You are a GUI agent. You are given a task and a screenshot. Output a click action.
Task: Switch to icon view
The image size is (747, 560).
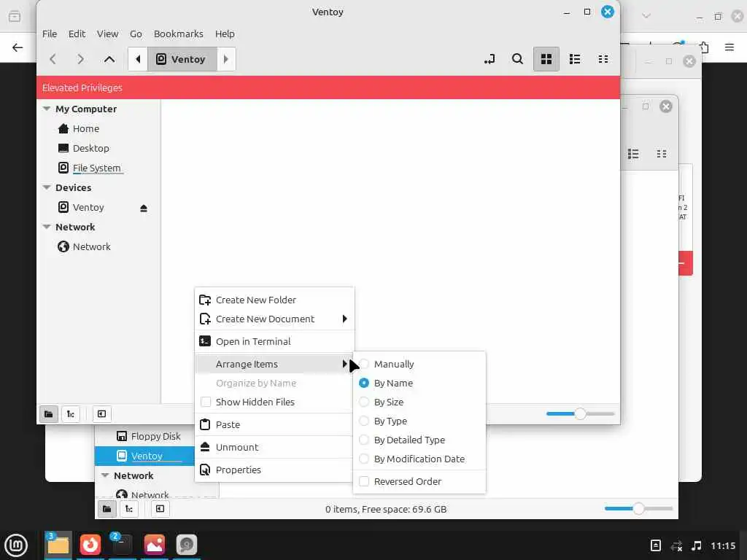tap(546, 59)
